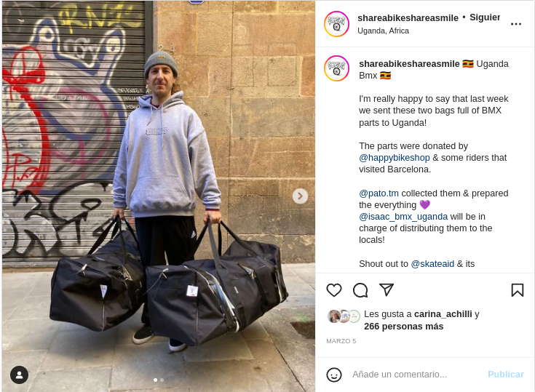The image size is (535, 392).
Task: Like the post with heart icon
Action: click(333, 290)
